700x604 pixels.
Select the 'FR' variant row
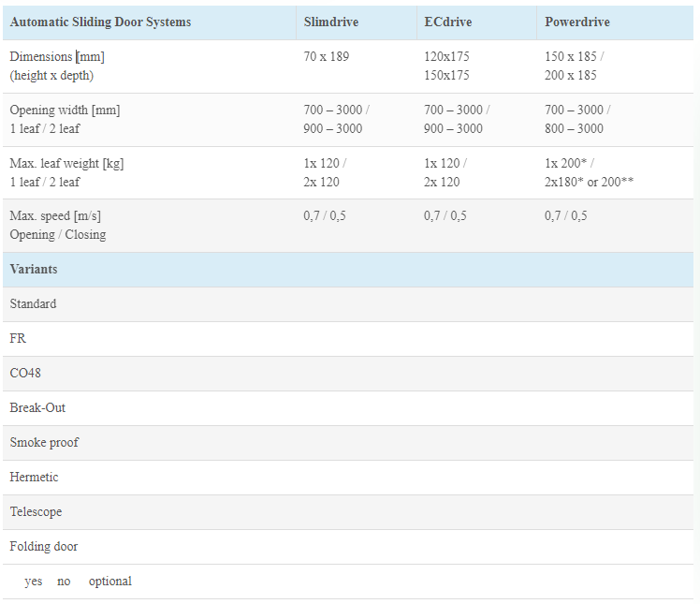coord(348,339)
